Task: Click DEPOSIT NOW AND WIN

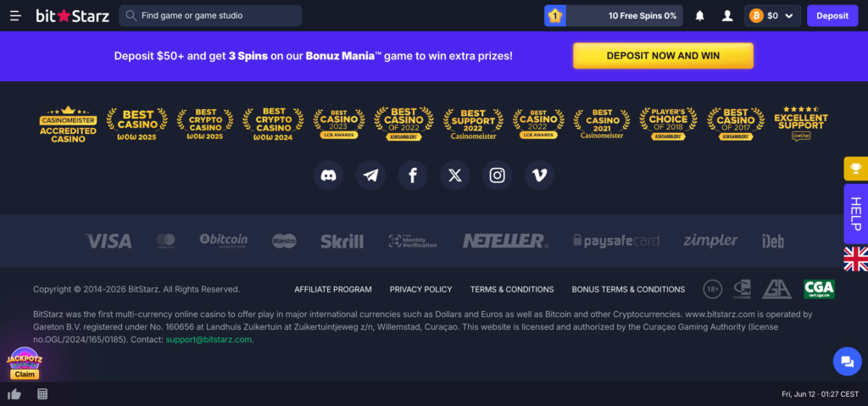Action: point(663,56)
